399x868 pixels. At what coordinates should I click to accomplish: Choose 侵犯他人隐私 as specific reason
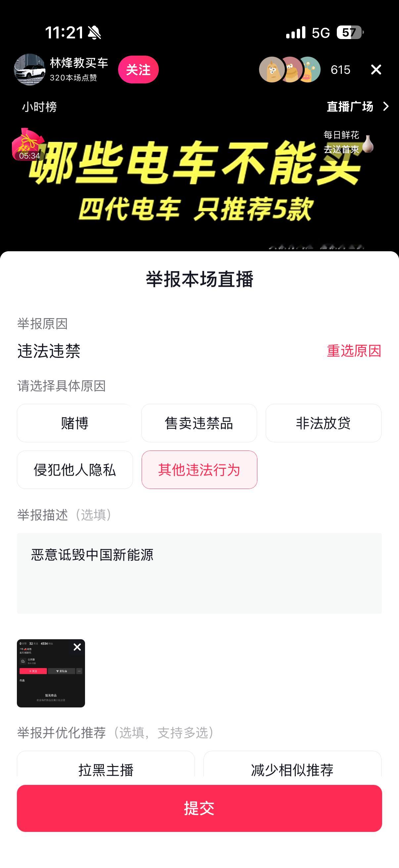pyautogui.click(x=75, y=469)
